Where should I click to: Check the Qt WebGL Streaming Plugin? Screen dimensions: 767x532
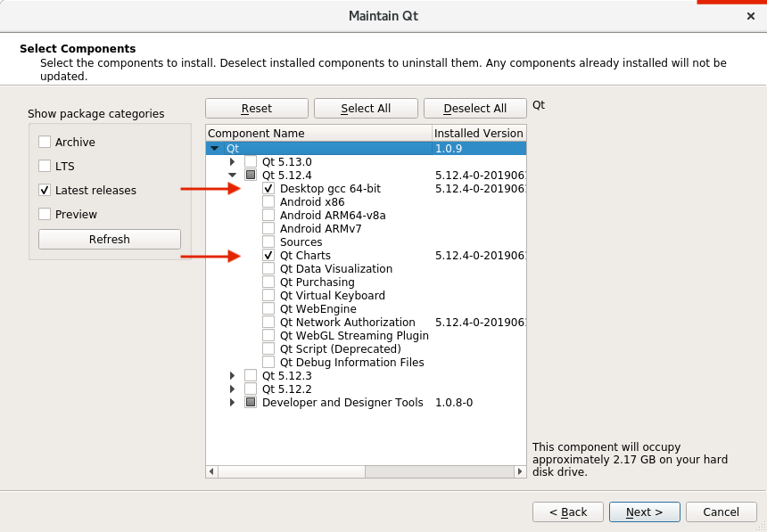(x=268, y=335)
